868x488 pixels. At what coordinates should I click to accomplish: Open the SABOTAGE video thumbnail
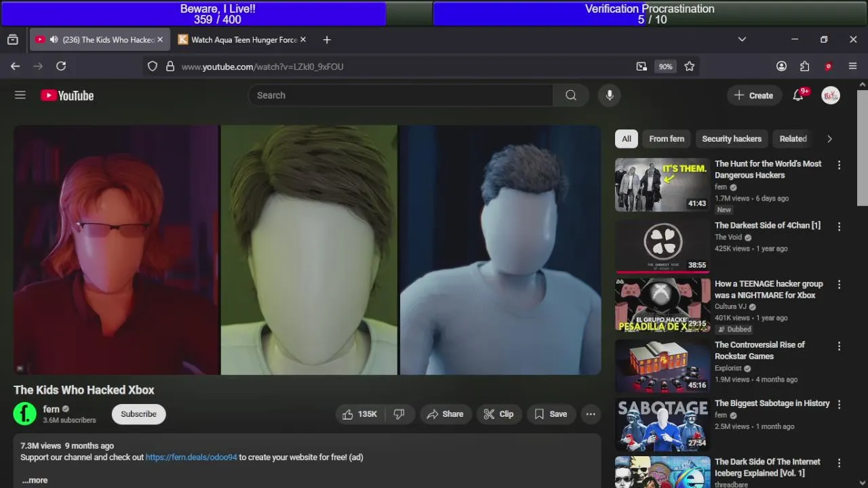663,424
